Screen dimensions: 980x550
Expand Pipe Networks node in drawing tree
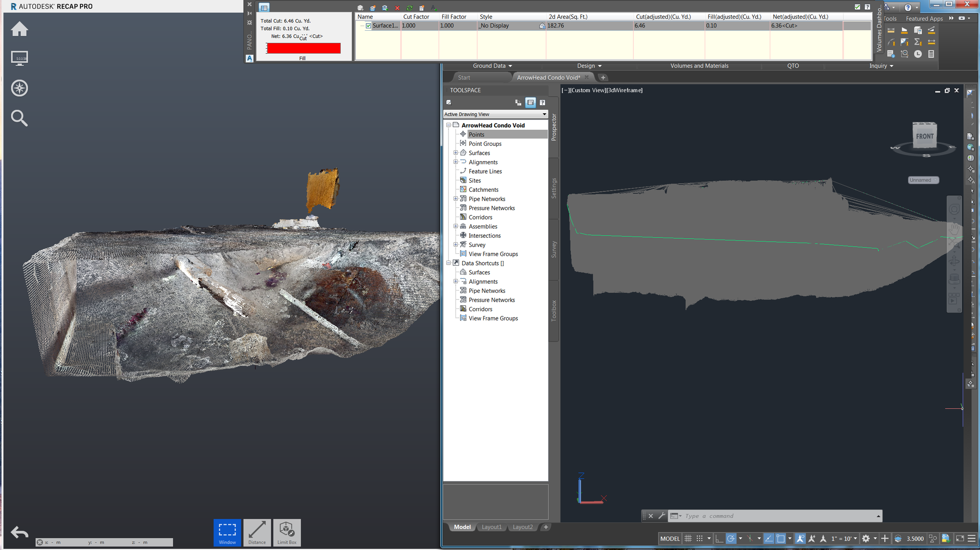[456, 199]
